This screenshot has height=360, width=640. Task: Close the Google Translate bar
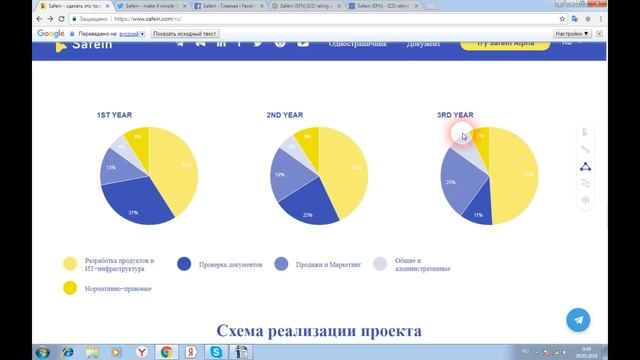(599, 34)
